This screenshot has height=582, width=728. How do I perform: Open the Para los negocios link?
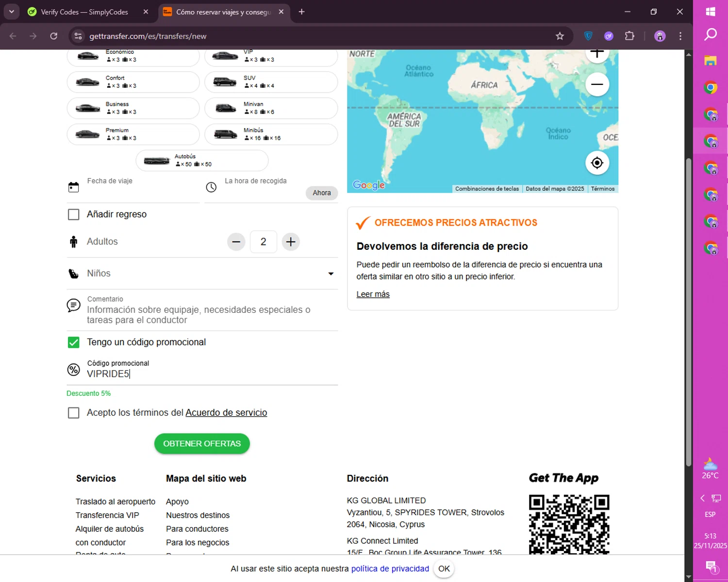coord(198,542)
